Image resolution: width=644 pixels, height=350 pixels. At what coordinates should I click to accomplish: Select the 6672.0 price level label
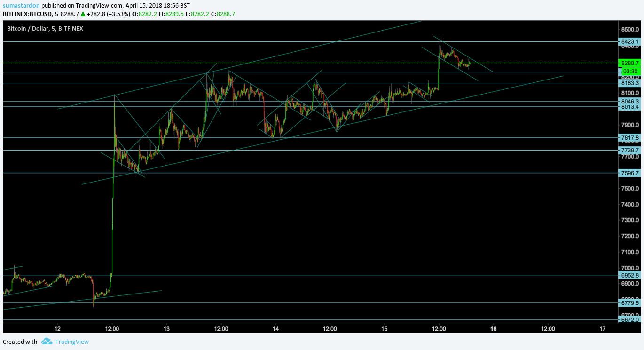pyautogui.click(x=630, y=320)
